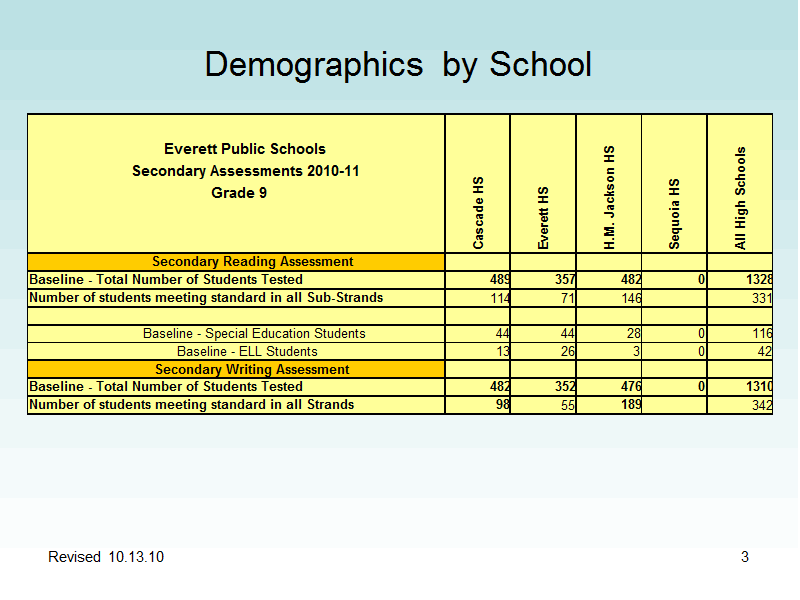Select the value 352 for Everett HS
The width and height of the screenshot is (800, 600).
[x=565, y=387]
